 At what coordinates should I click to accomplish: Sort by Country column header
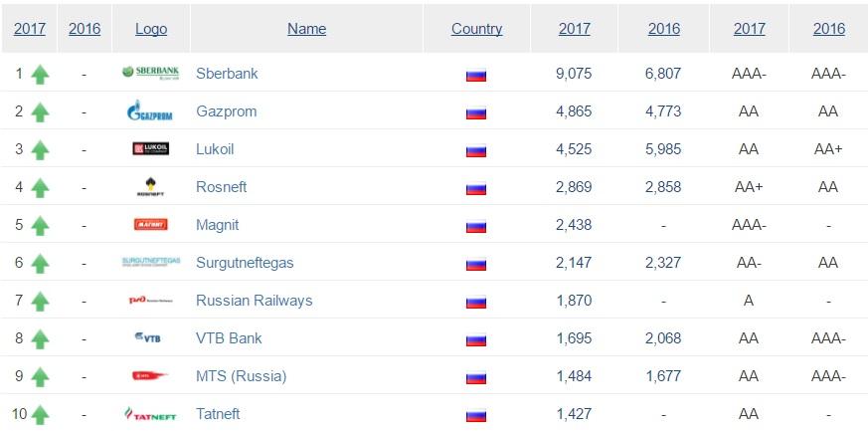click(x=476, y=29)
